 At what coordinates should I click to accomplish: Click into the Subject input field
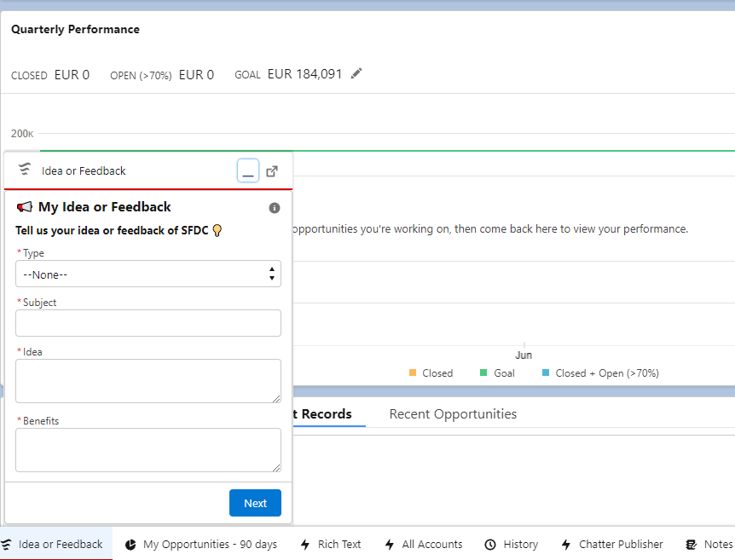coord(148,323)
